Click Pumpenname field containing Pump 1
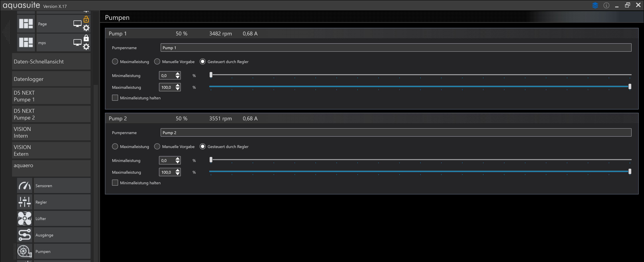The image size is (644, 262). (x=396, y=47)
